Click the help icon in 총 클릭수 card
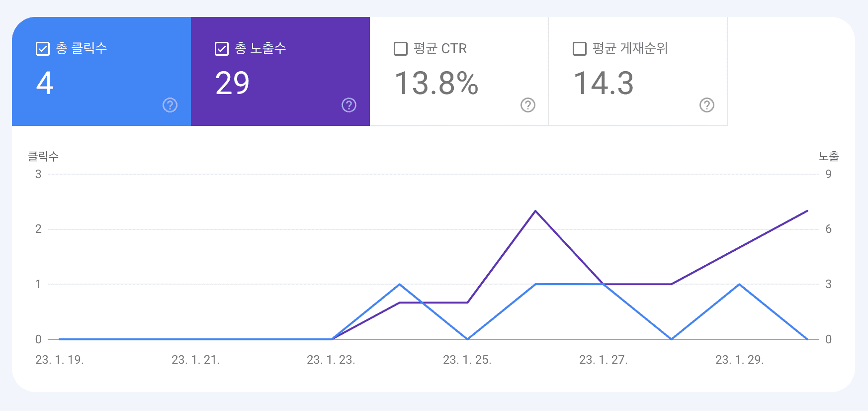The image size is (868, 411). click(170, 105)
